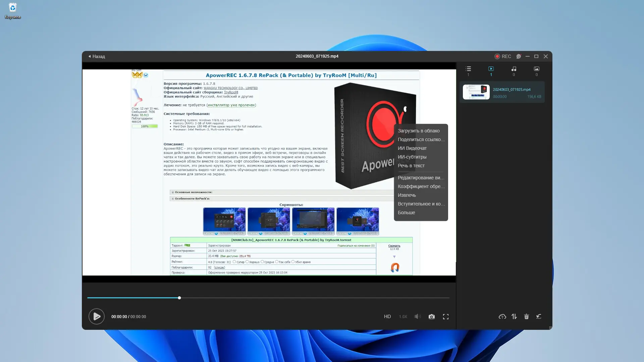The height and width of the screenshot is (362, 644).
Task: Upload the recording via the cloud icon
Action: tap(502, 316)
